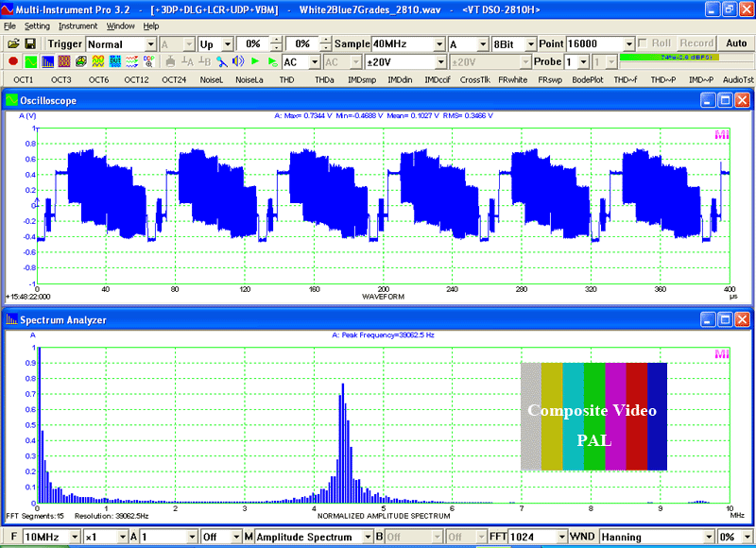Viewport: 756px width, 548px height.
Task: Click the channel B zeroing icon
Action: click(x=204, y=61)
